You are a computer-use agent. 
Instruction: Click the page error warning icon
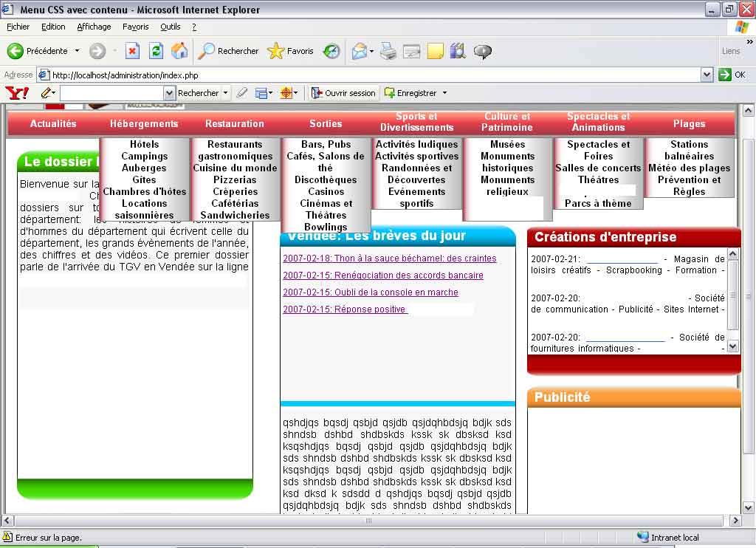7,536
